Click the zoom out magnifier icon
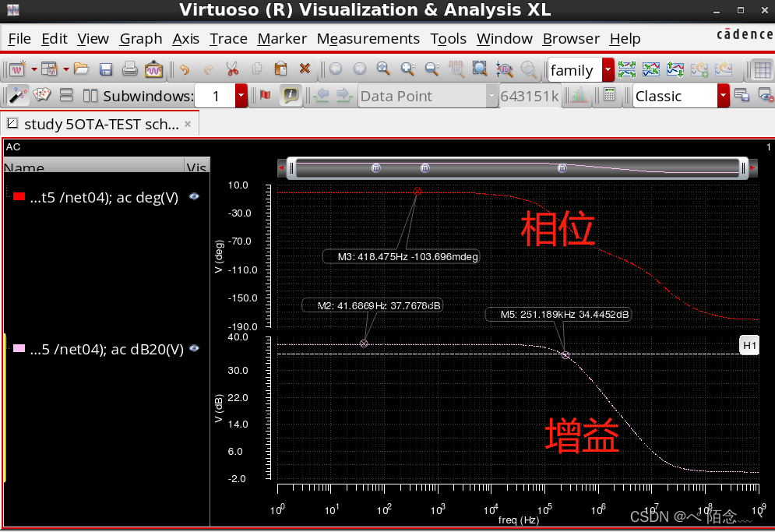The image size is (775, 532). [x=432, y=69]
